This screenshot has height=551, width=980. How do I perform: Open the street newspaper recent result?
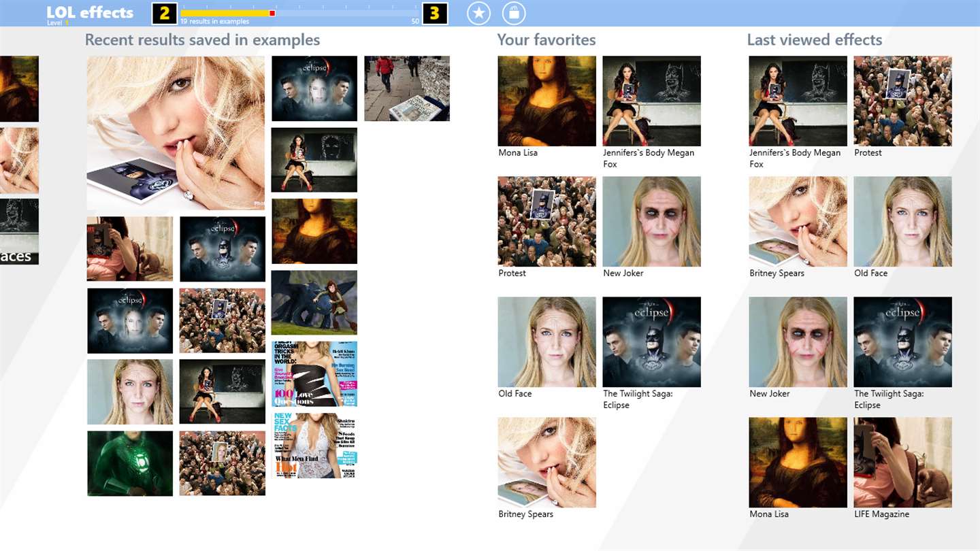click(407, 88)
